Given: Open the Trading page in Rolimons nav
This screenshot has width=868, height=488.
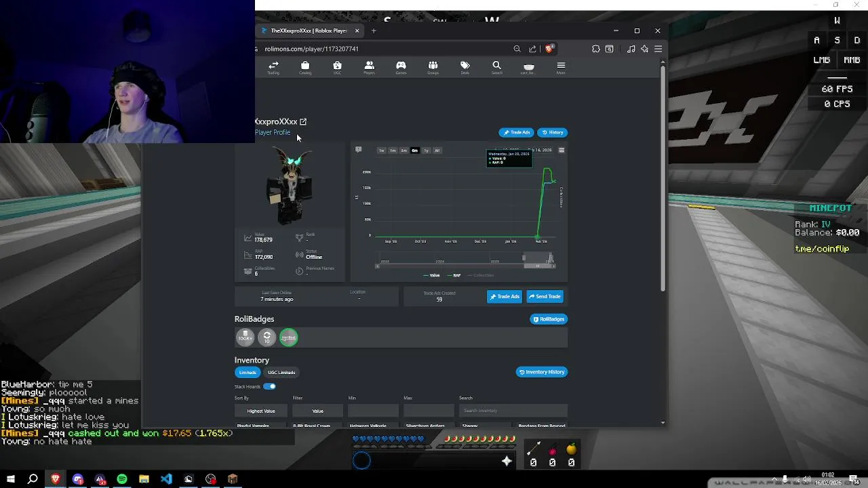Looking at the screenshot, I should (273, 68).
